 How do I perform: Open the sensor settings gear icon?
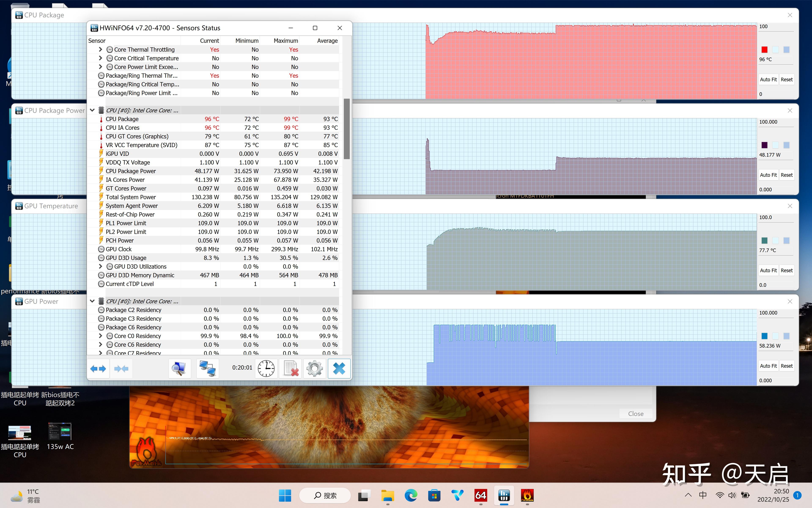pos(315,369)
